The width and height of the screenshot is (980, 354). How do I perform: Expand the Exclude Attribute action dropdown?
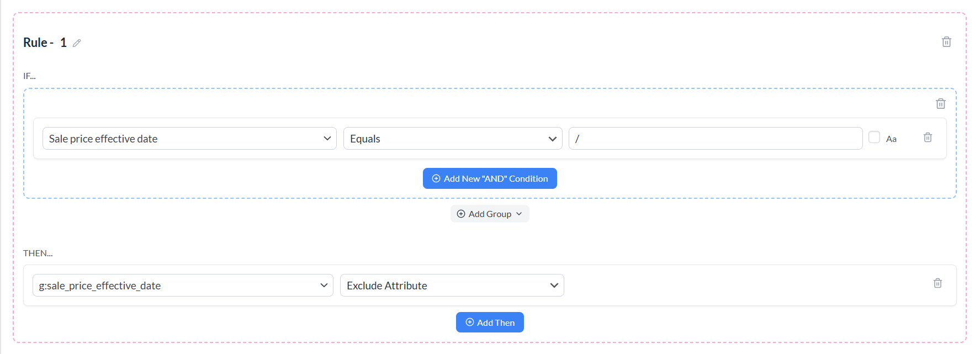451,286
